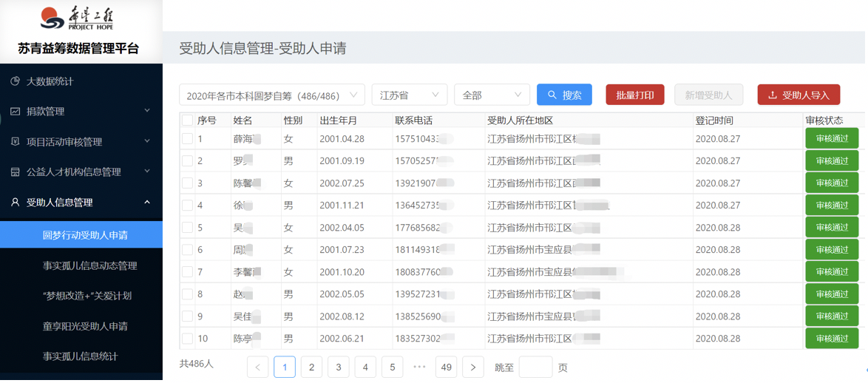This screenshot has width=868, height=383.
Task: Check the checkbox for row 2 罗
Action: (188, 161)
